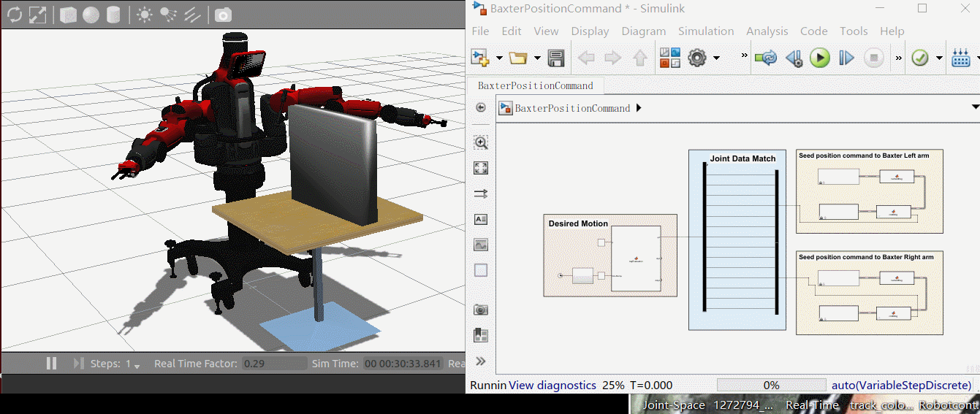Click the View diagnostics link

point(552,385)
